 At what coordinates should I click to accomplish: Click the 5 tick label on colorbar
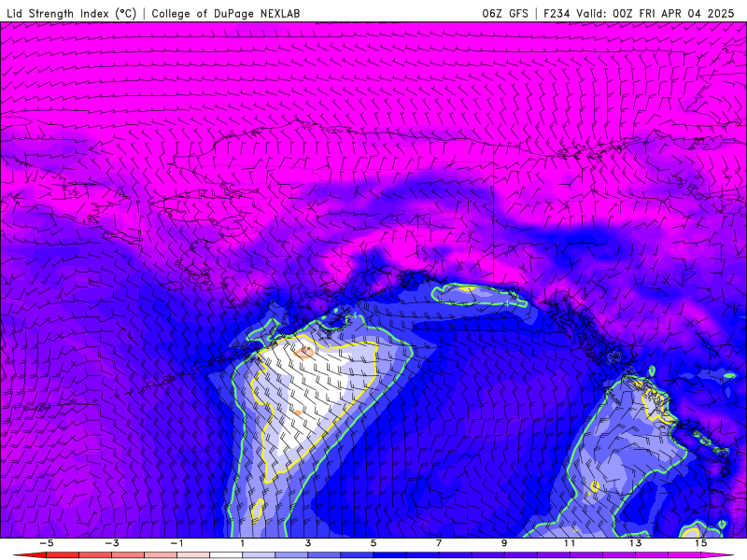373,543
